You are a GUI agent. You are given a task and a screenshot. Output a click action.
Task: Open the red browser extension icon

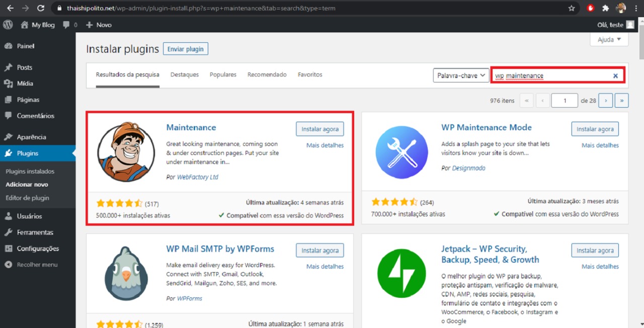(x=591, y=8)
